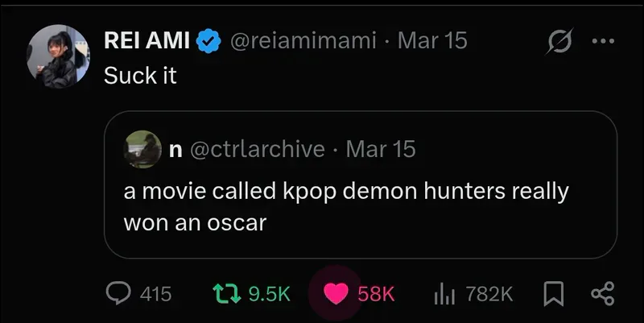
Task: Click the share icon
Action: tap(602, 294)
